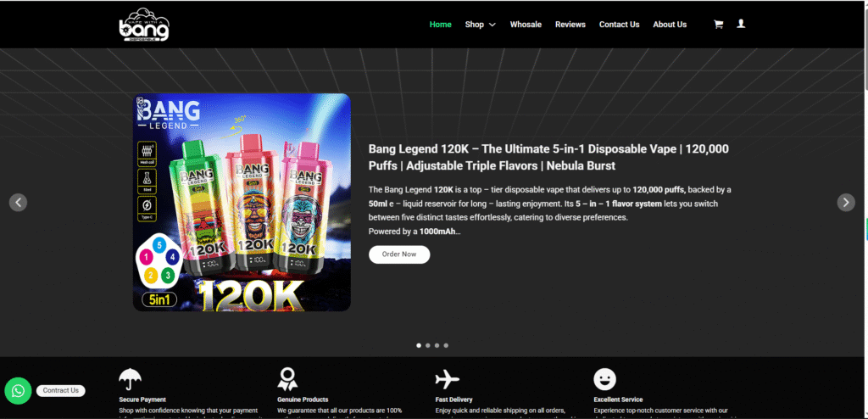The image size is (868, 419).
Task: Open the shopping cart icon
Action: tap(719, 25)
